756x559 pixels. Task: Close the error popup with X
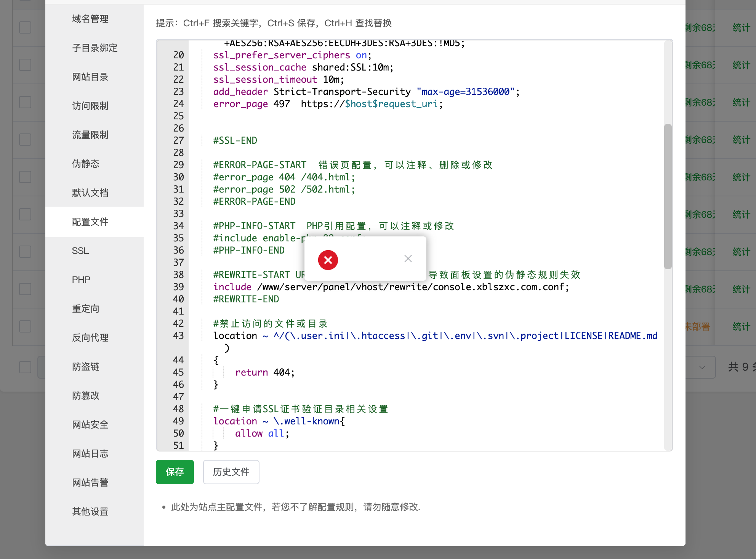pos(408,259)
